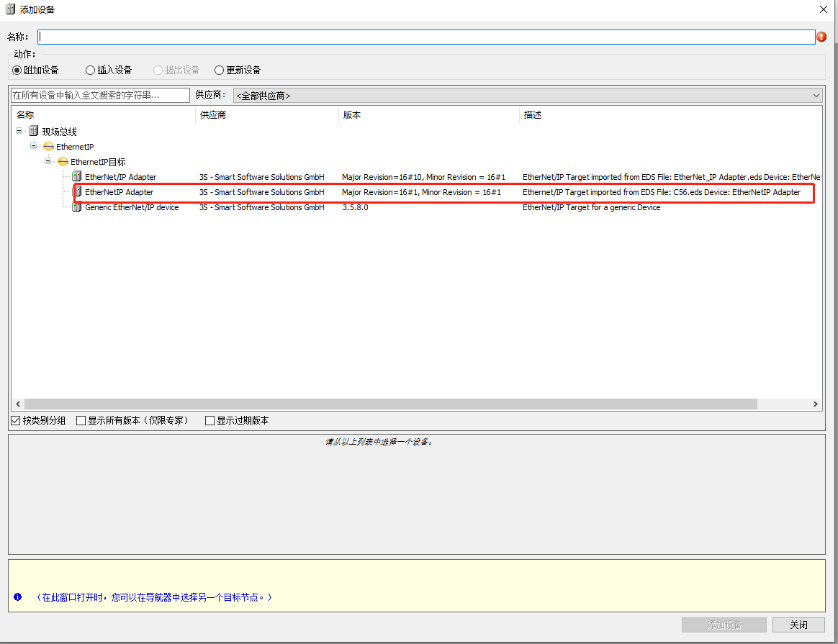This screenshot has height=644, width=838.
Task: Click the version value 3.5.8.0
Action: [x=356, y=207]
